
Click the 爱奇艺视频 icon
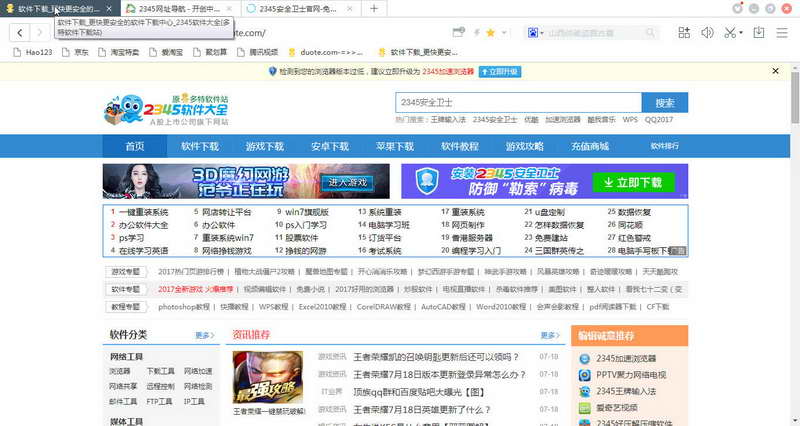(584, 408)
